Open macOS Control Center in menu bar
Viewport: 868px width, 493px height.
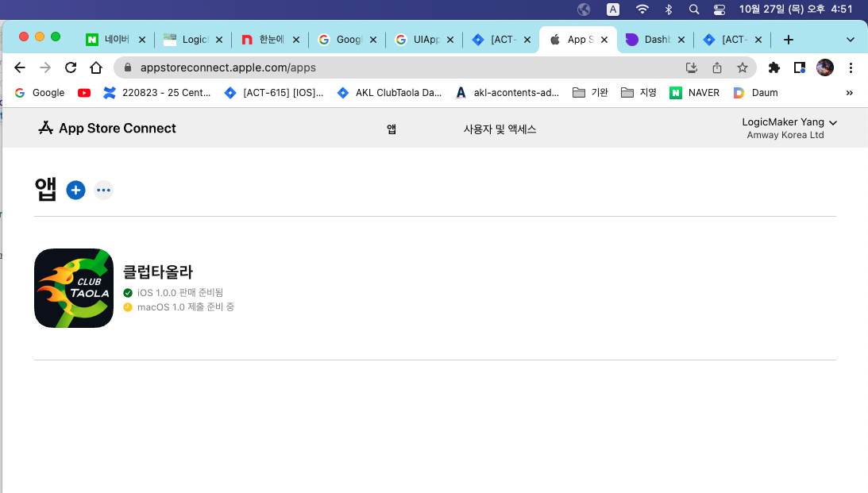point(719,10)
